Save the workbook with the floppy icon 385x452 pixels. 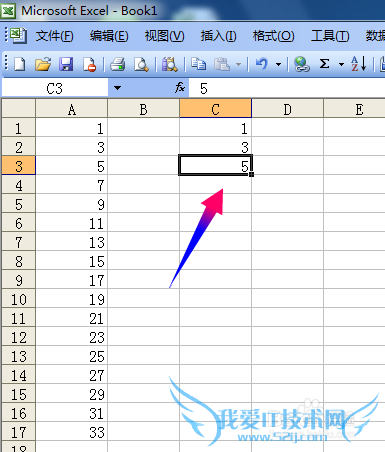pos(66,64)
